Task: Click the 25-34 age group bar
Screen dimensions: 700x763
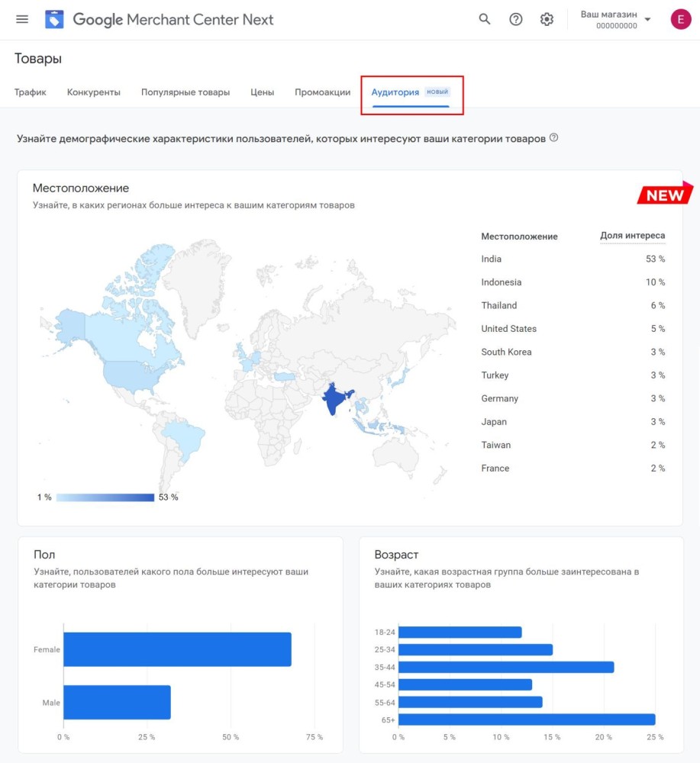Action: pos(476,649)
